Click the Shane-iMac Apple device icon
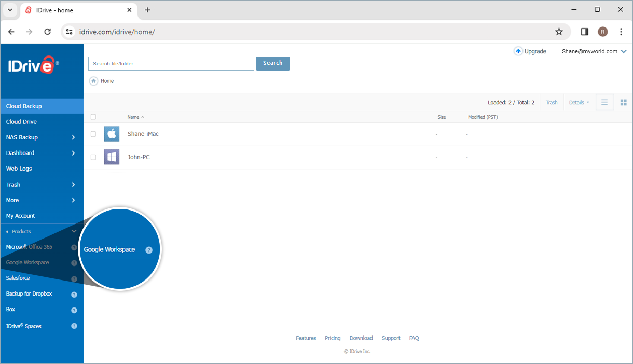Viewport: 633px width, 364px height. click(112, 134)
